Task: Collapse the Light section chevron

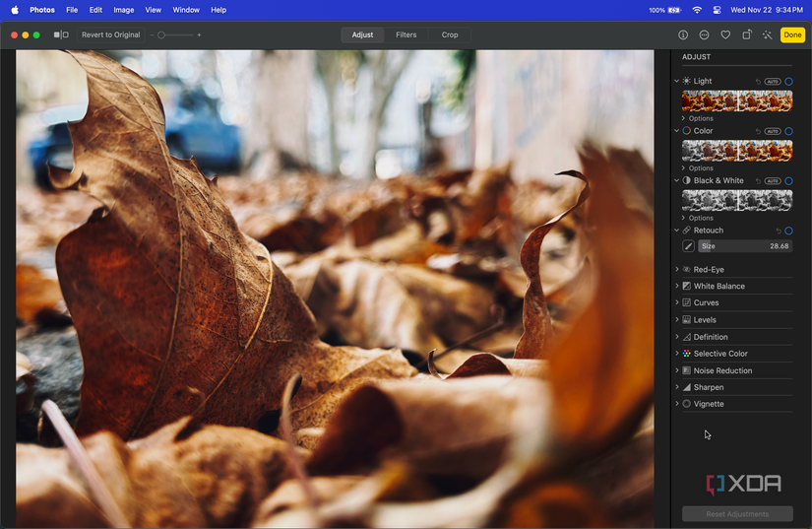Action: 676,81
